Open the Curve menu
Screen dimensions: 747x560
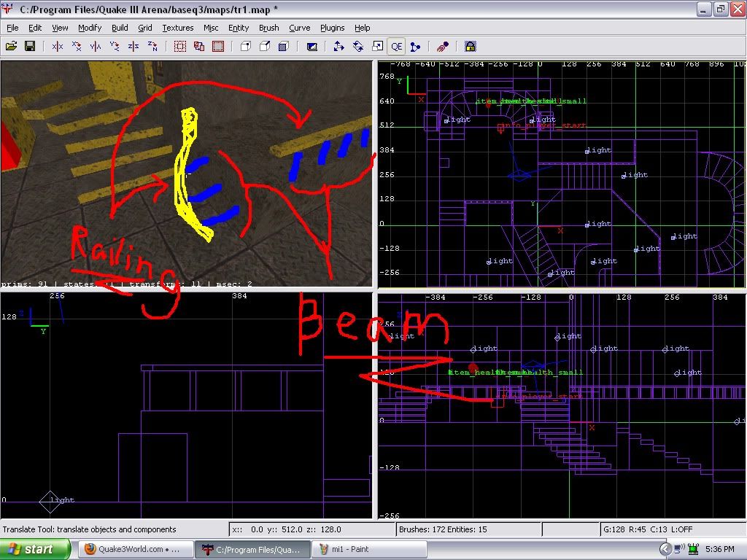pos(299,28)
